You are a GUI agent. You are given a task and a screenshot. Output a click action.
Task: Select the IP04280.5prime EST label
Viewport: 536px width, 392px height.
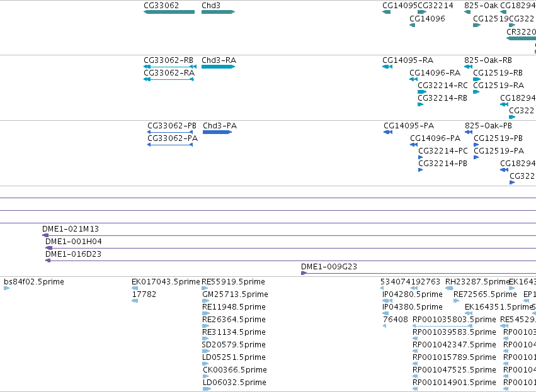pos(413,294)
